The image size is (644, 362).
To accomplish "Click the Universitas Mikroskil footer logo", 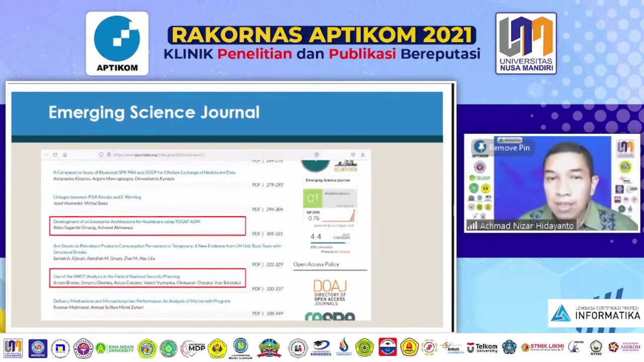I will click(321, 348).
